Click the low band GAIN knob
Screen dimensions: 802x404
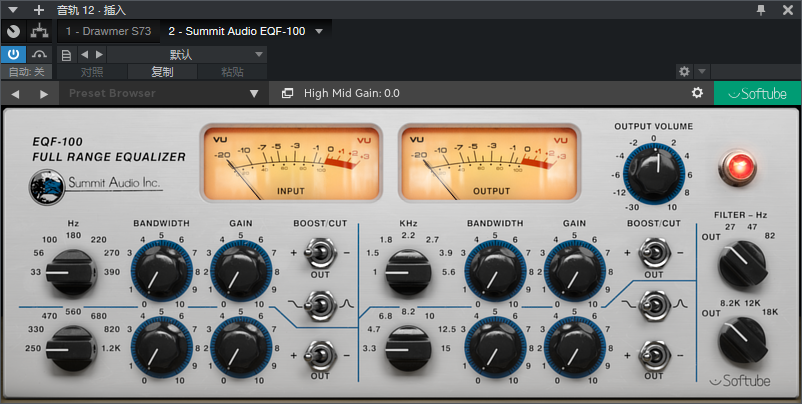coord(240,270)
